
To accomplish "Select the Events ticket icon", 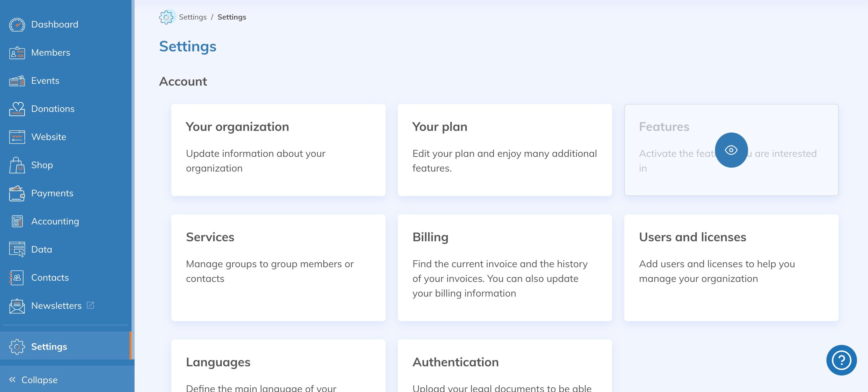I will (17, 81).
